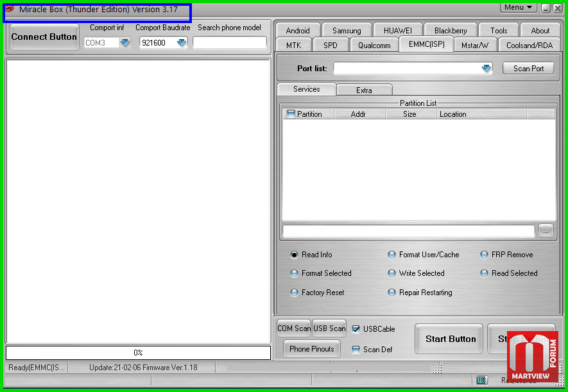
Task: Select the Qualcomm tab
Action: click(374, 46)
